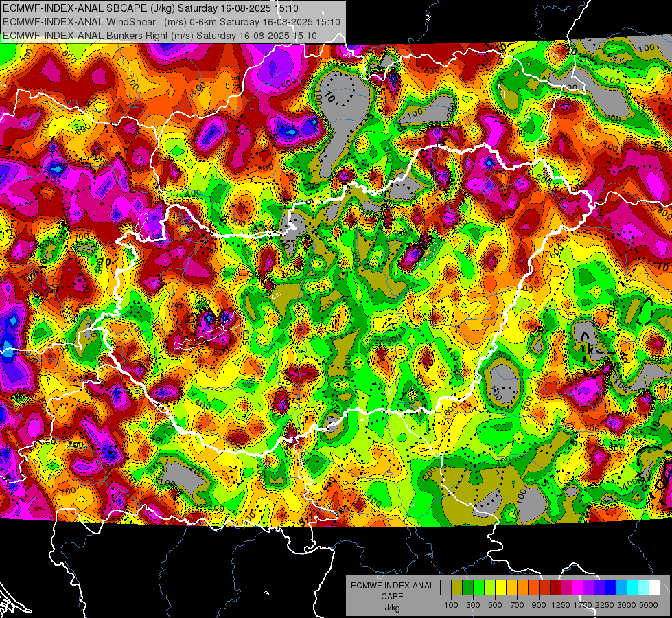Click the legend value 100

click(451, 605)
